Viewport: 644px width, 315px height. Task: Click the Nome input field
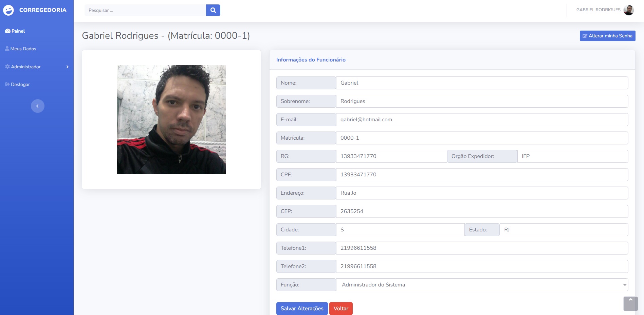[482, 83]
